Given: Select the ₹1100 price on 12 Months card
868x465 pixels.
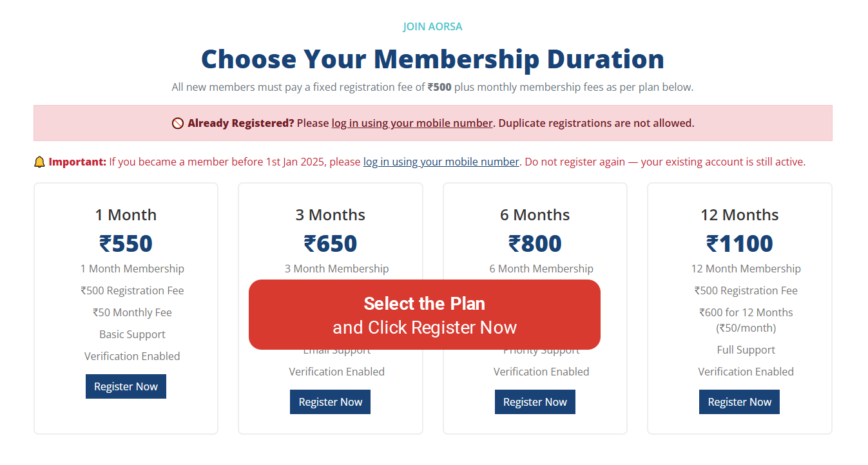Looking at the screenshot, I should pos(739,244).
